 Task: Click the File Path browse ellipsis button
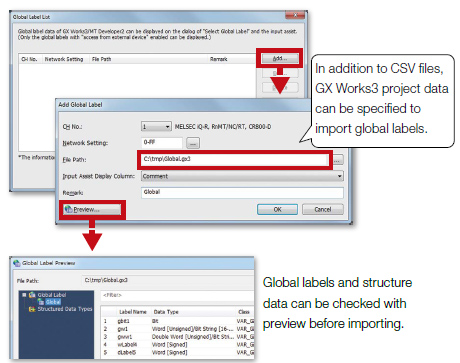[x=338, y=160]
